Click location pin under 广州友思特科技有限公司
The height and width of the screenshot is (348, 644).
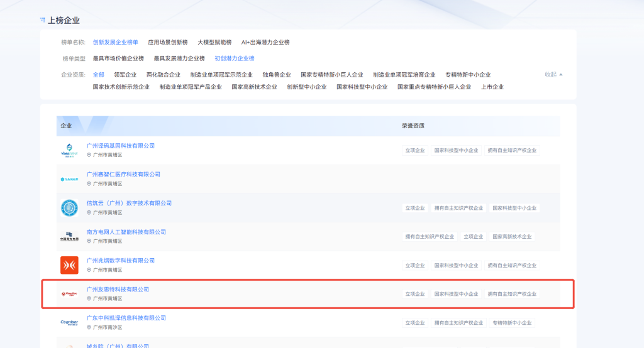point(89,299)
